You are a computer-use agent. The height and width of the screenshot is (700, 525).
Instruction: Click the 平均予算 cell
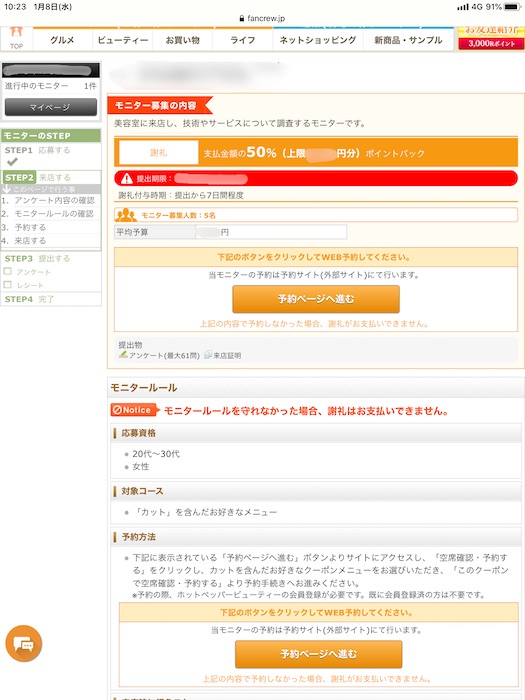coord(155,232)
